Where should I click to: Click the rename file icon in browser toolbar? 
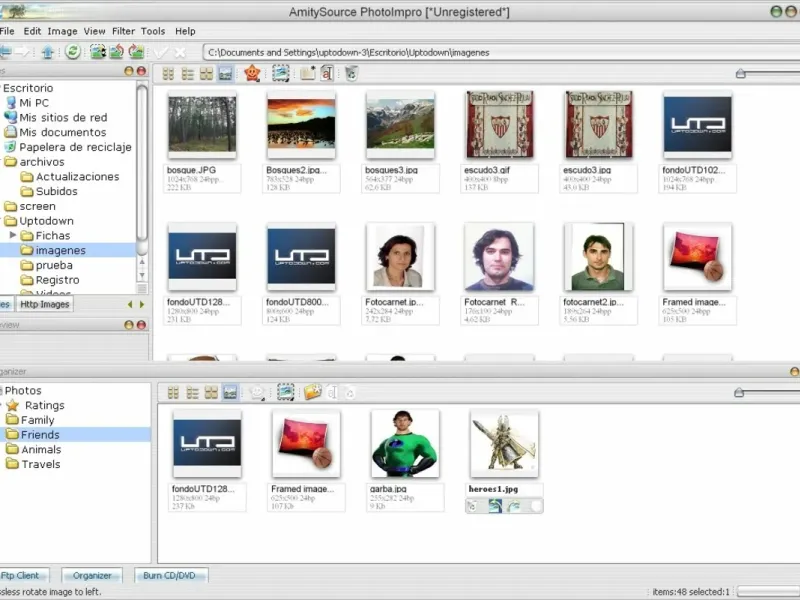coord(327,73)
